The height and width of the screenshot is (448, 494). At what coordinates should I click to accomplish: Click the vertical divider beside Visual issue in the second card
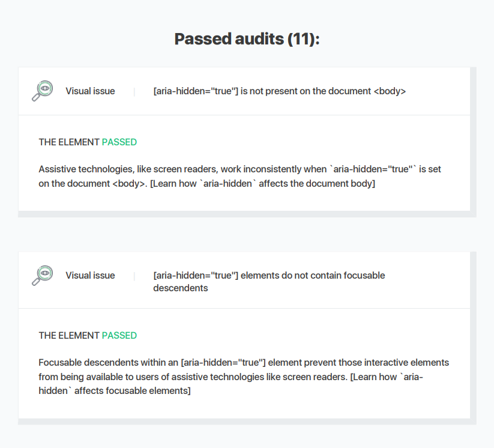[134, 276]
